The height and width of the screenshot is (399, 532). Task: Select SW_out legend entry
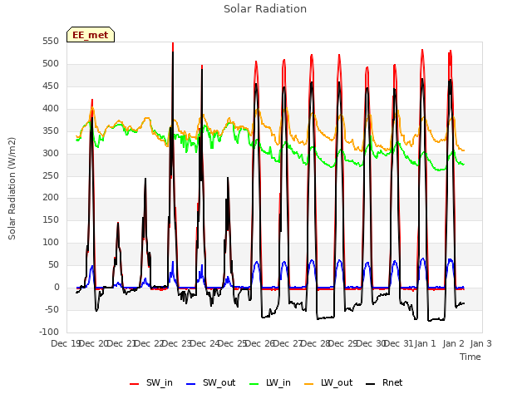tap(210, 382)
